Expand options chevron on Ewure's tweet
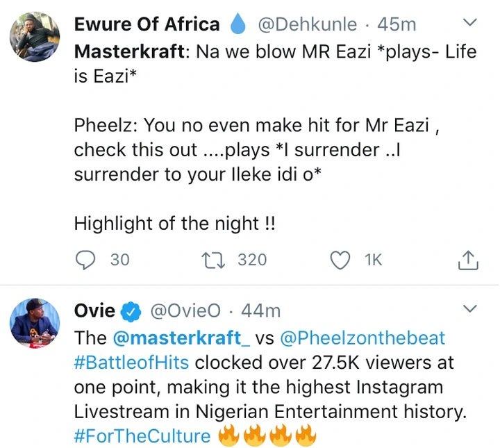The image size is (500, 448). point(470,22)
